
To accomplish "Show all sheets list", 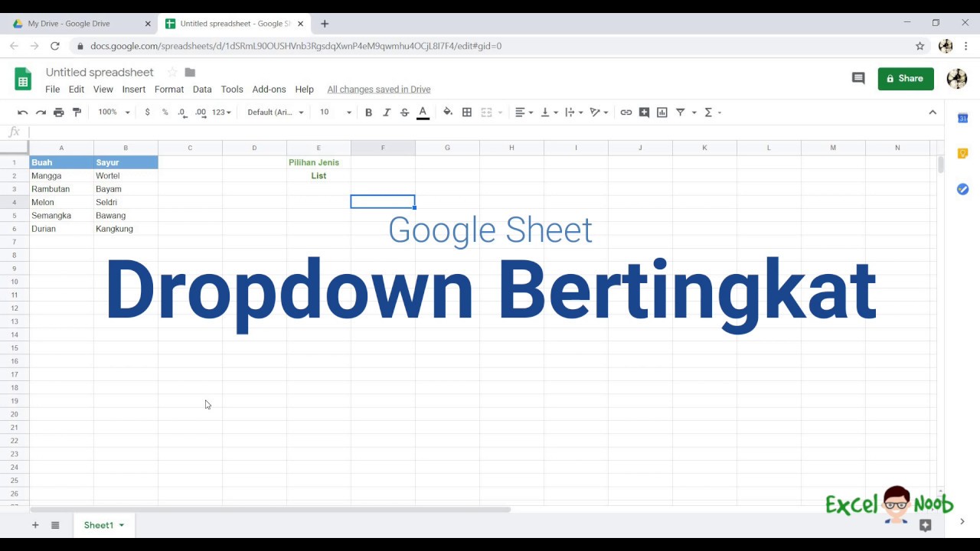I will 55,525.
